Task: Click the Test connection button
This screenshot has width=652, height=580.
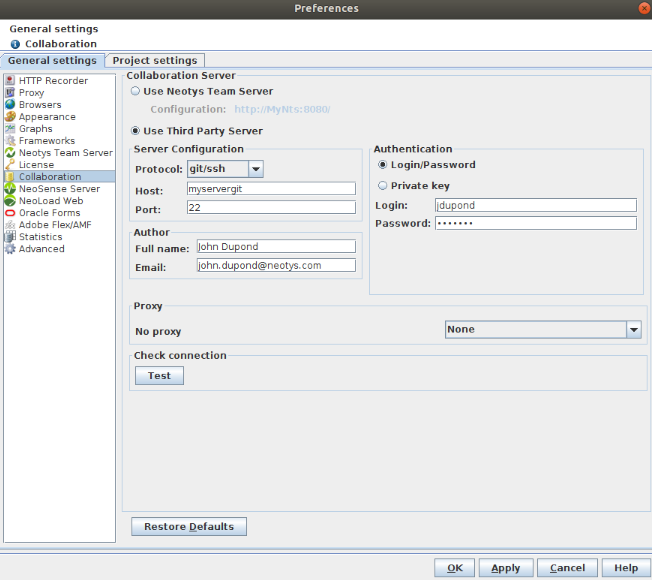Action: click(x=159, y=376)
